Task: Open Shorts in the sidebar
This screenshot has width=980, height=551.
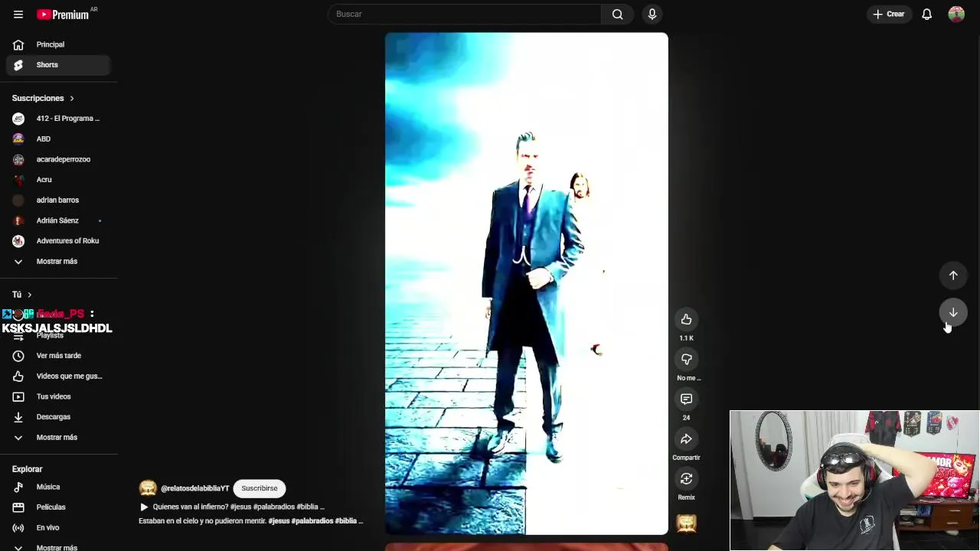Action: pos(58,65)
